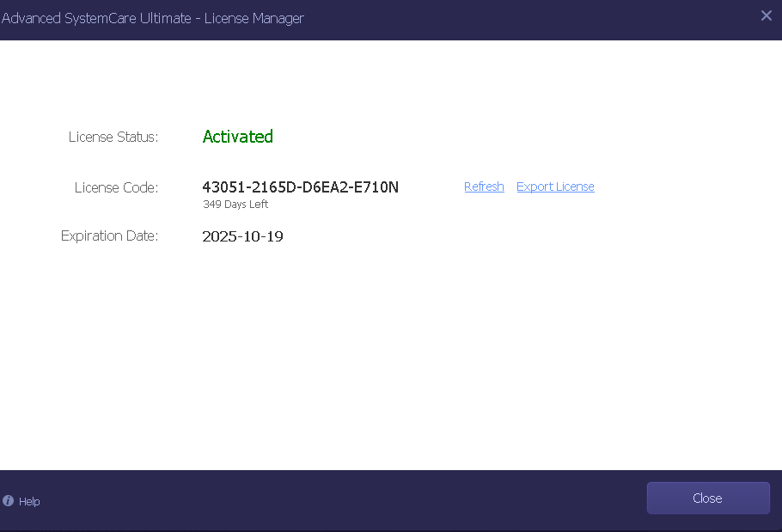Click the 2165D segment of license code

click(272, 187)
